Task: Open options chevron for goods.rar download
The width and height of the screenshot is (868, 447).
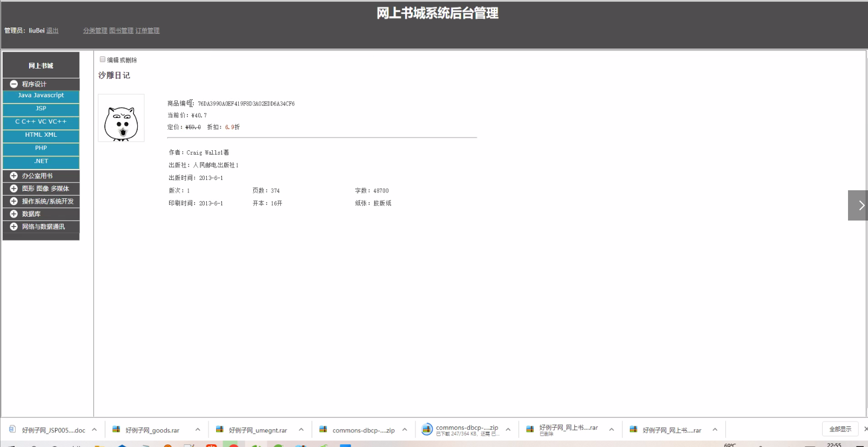Action: pos(198,430)
